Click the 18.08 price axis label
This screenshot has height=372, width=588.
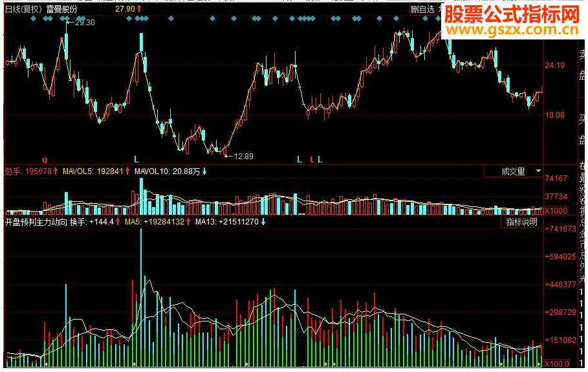coord(554,115)
